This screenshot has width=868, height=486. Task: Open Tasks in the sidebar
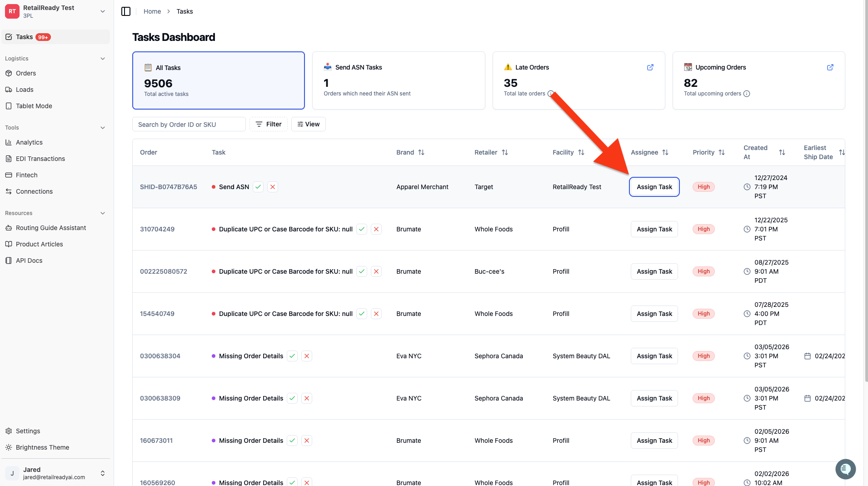point(55,37)
